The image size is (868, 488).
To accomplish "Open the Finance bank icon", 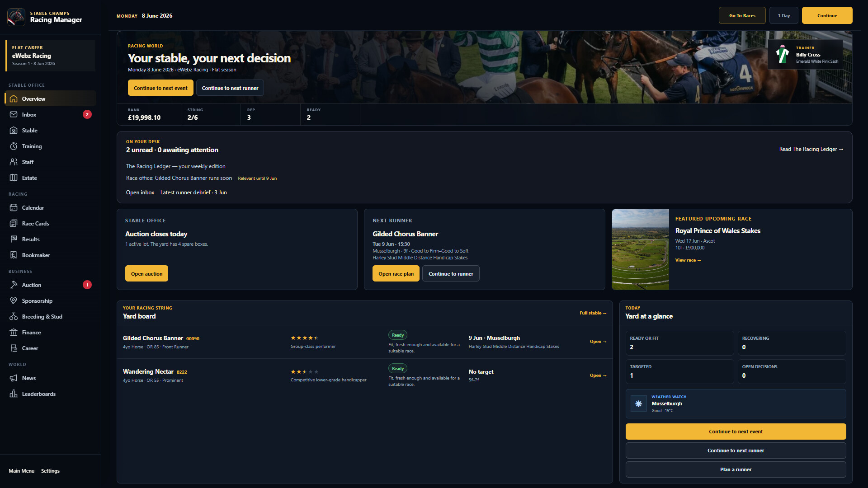I will pos(14,332).
